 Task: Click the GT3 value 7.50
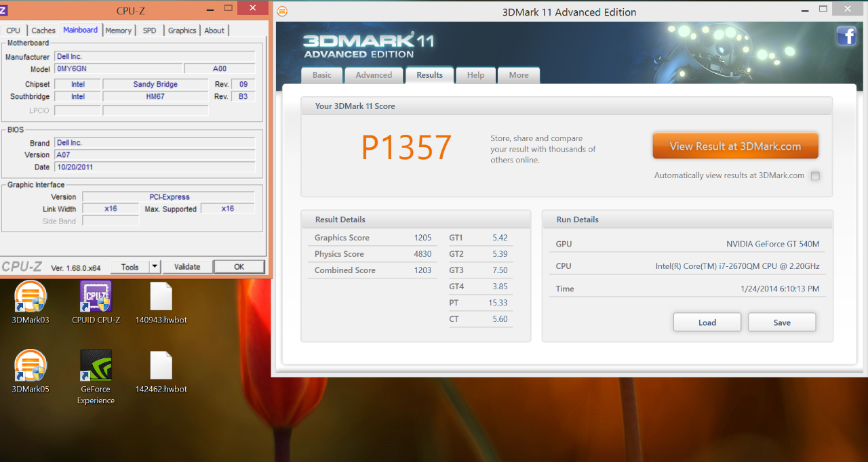pos(500,270)
